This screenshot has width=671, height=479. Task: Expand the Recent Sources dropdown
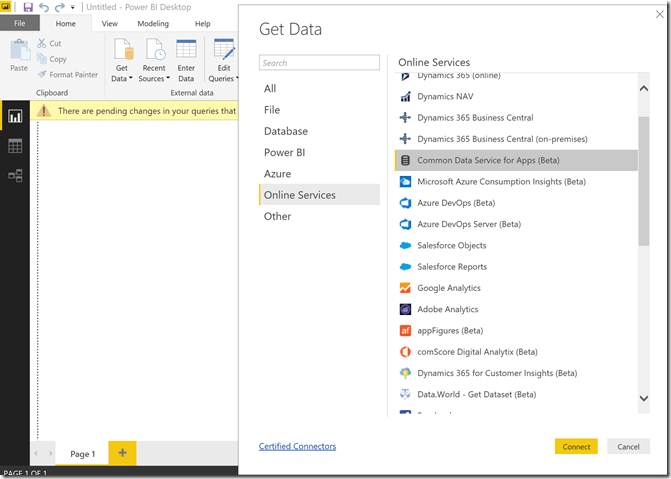(153, 78)
